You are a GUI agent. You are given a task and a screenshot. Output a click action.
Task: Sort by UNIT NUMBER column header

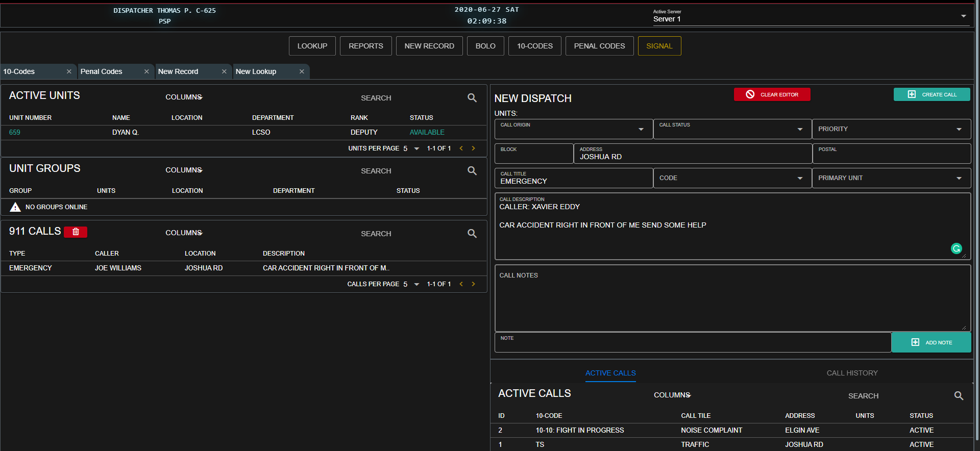point(30,118)
